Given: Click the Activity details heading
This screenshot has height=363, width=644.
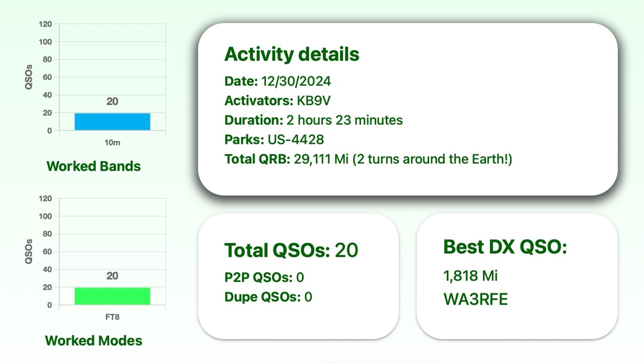Looking at the screenshot, I should coord(292,54).
